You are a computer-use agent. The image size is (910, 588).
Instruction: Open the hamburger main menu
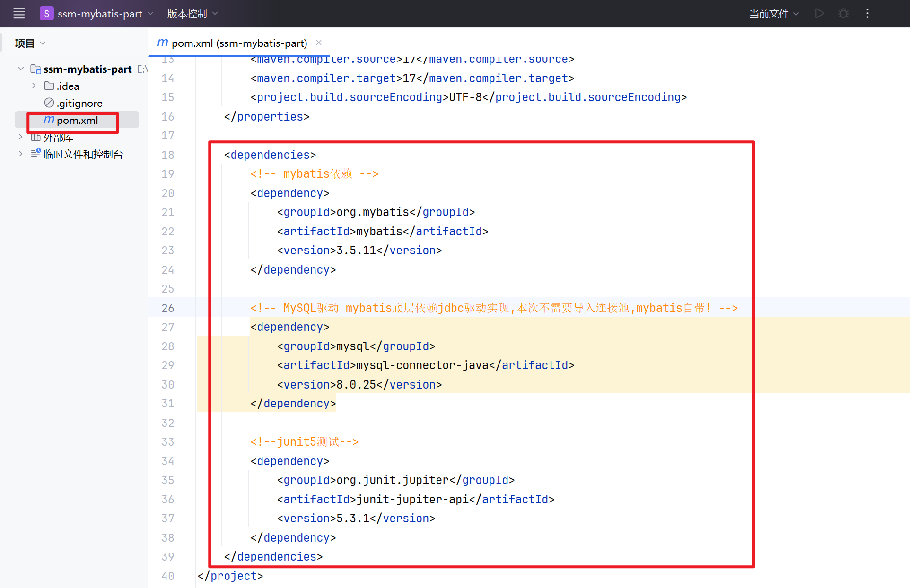click(19, 13)
